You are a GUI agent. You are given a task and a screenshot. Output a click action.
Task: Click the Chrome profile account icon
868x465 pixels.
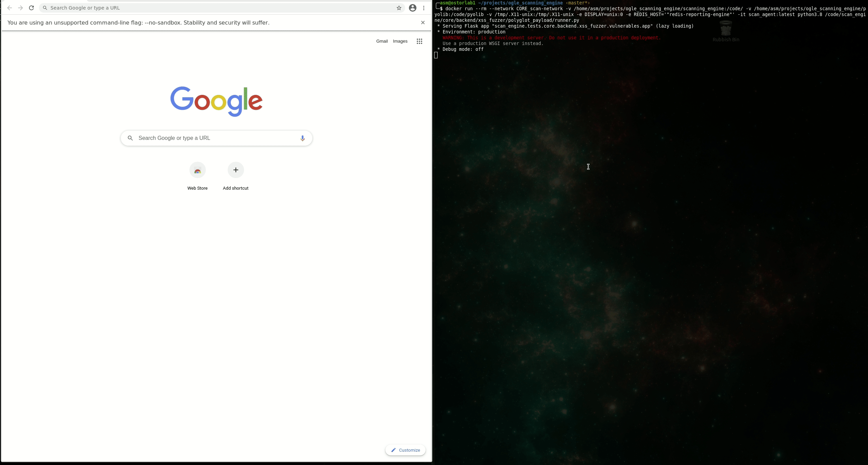click(413, 8)
